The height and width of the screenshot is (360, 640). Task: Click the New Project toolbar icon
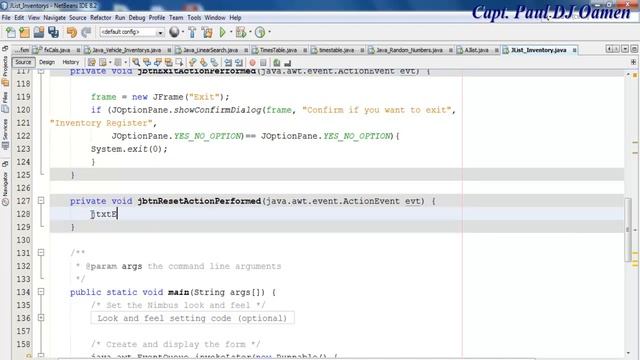(x=24, y=32)
